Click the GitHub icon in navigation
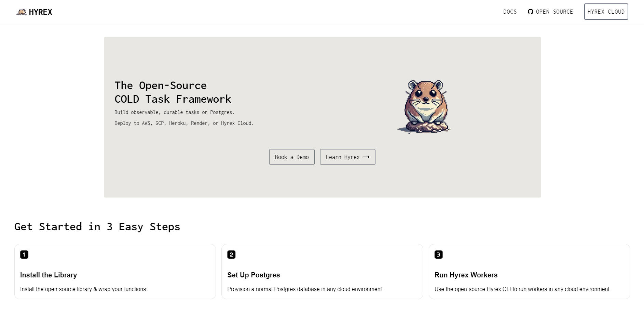The image size is (644, 318). (x=530, y=12)
